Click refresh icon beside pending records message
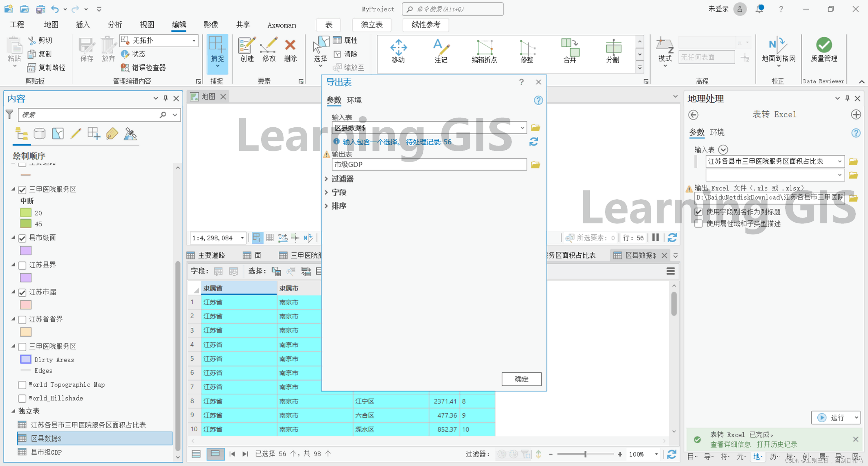The width and height of the screenshot is (868, 466). 534,142
